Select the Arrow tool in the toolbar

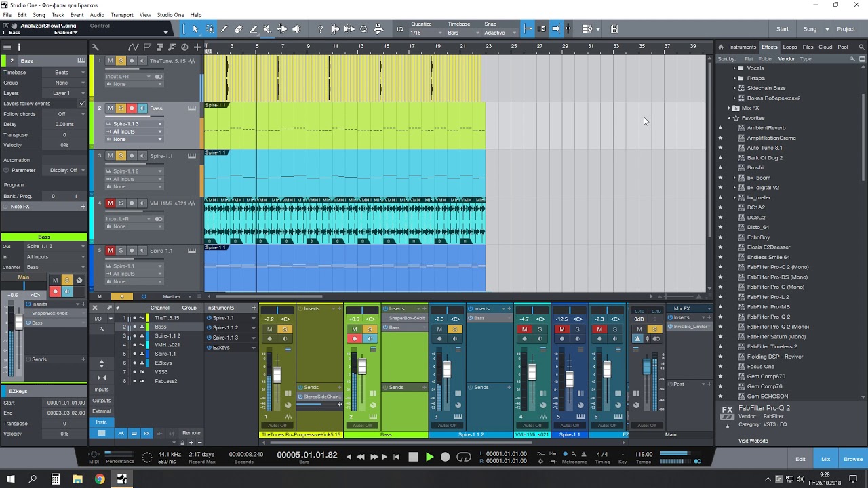[x=195, y=29]
